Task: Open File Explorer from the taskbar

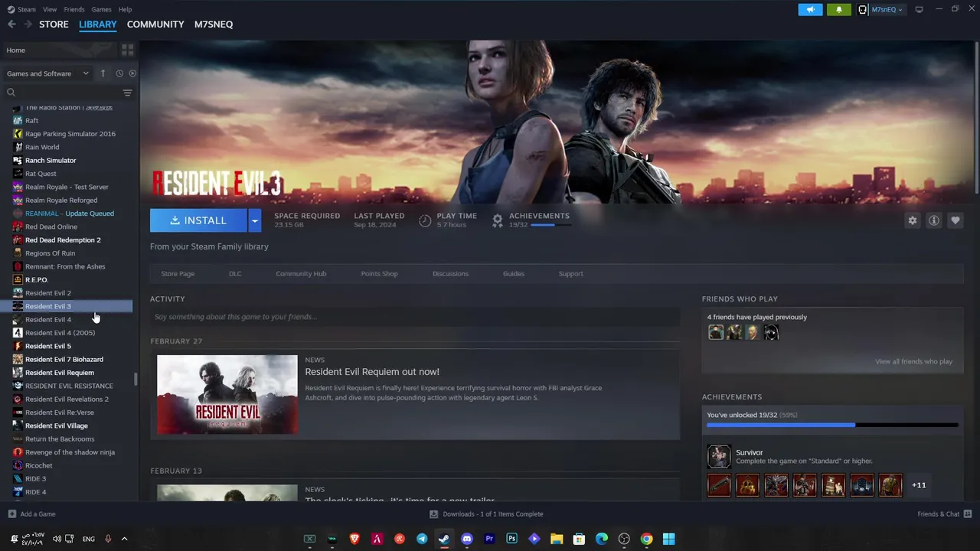Action: tap(557, 539)
